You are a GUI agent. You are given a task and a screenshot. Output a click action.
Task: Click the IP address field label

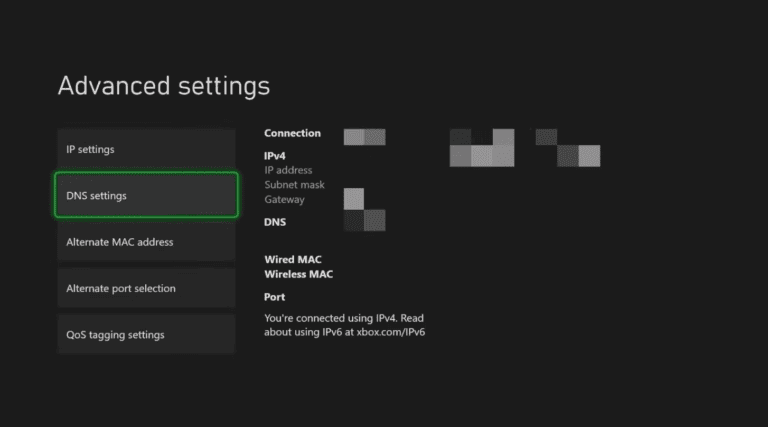pos(288,170)
